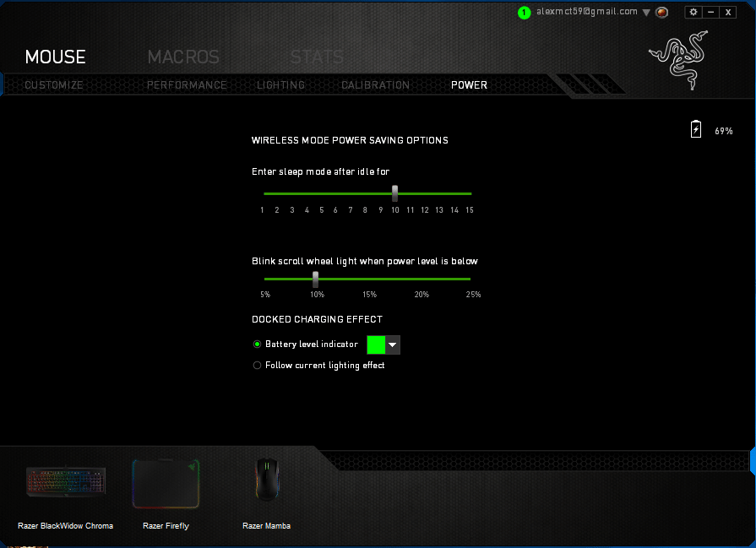The width and height of the screenshot is (756, 548).
Task: Click the 69% battery level text
Action: tap(724, 131)
